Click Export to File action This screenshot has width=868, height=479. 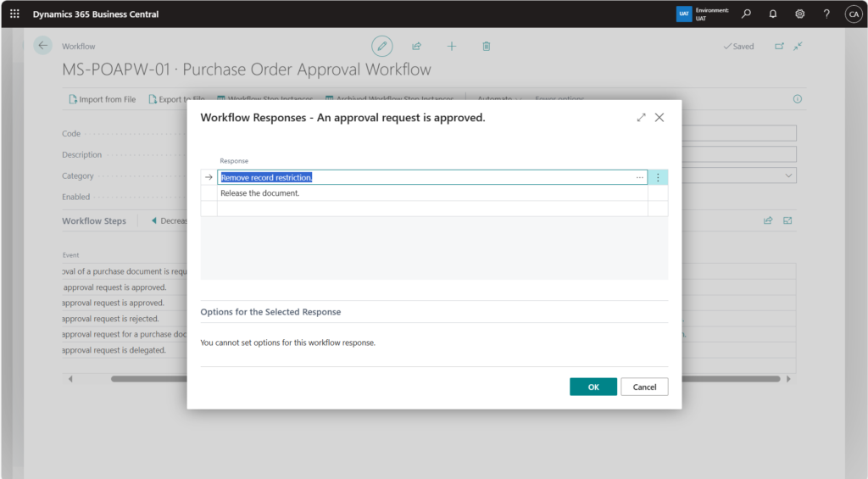pos(176,99)
